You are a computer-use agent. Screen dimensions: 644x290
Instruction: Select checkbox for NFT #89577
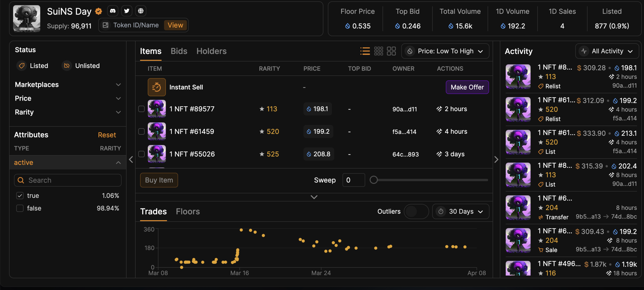(x=142, y=109)
